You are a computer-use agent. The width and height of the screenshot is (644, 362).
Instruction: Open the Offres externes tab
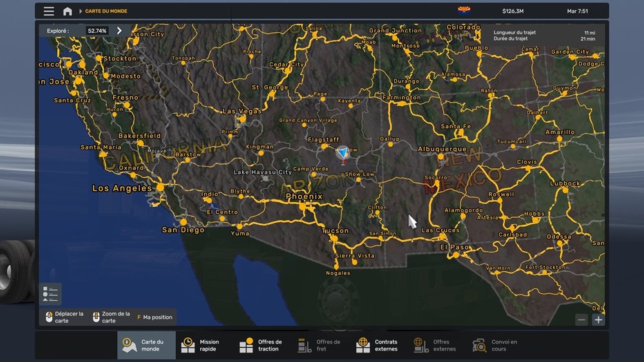tap(437, 345)
